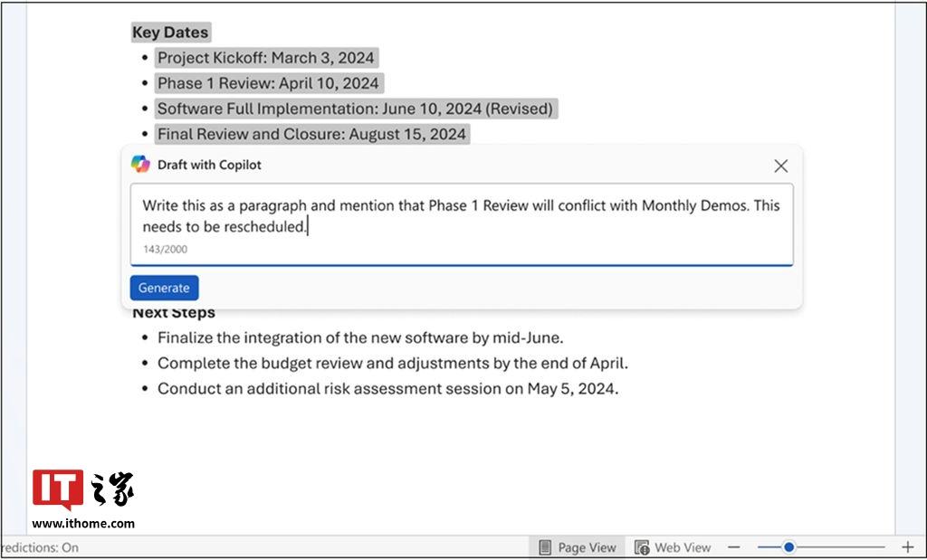Click the Phase 1 Review: April 10 line
Screen dimensions: 927x560
[x=268, y=83]
